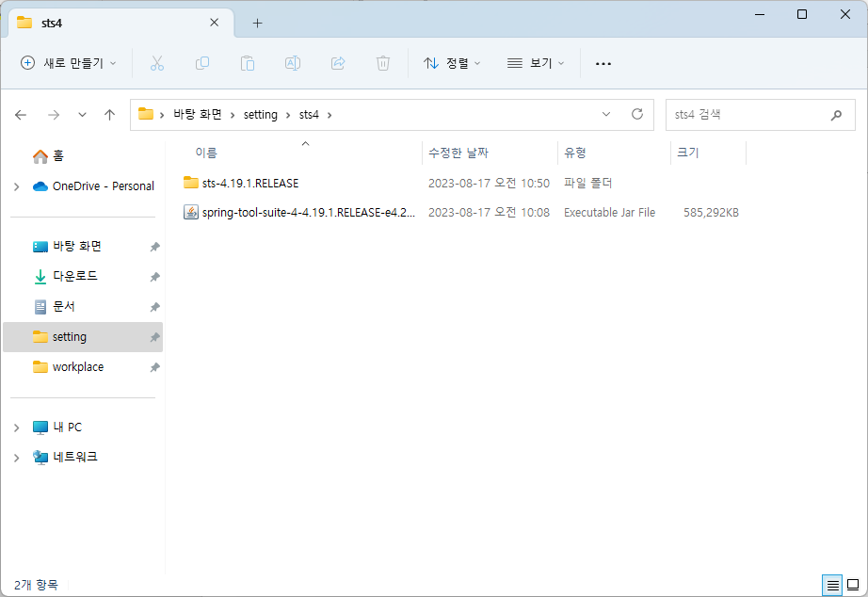Click the Copy icon in toolbar
This screenshot has width=868, height=597.
click(x=202, y=63)
